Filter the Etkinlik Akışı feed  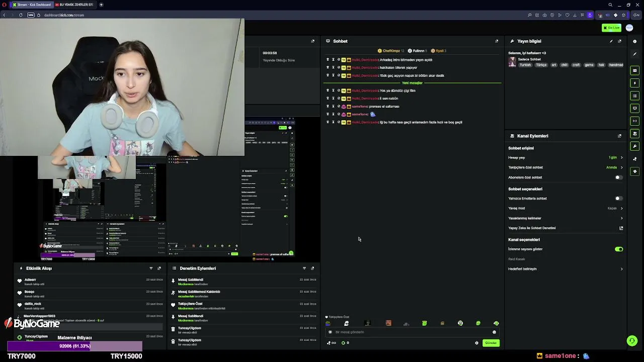151,268
